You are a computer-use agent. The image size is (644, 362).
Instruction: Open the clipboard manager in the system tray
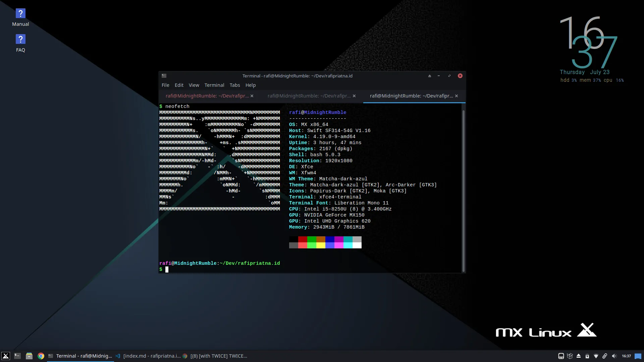(x=605, y=356)
